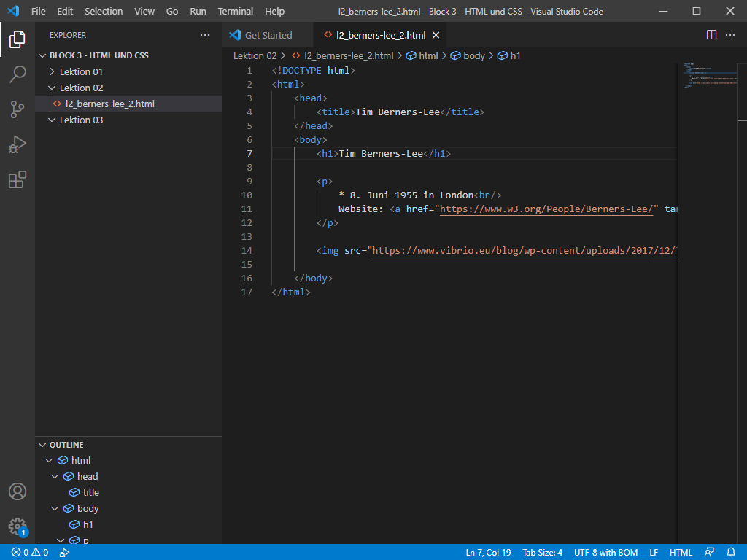Click the EXPLORER panel title
This screenshot has height=560, width=747.
[x=68, y=35]
